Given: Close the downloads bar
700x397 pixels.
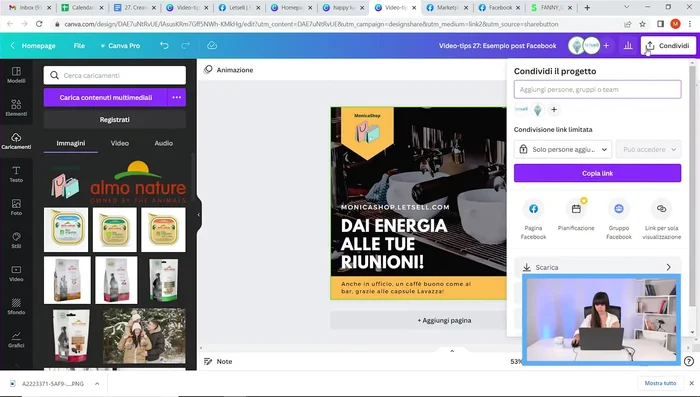Looking at the screenshot, I should 692,383.
